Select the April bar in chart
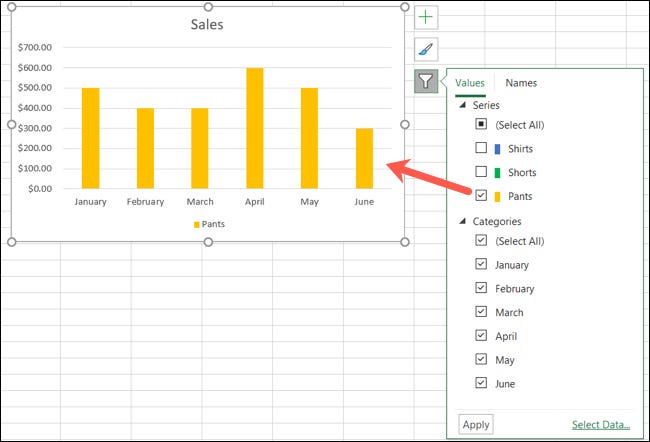 pos(254,128)
